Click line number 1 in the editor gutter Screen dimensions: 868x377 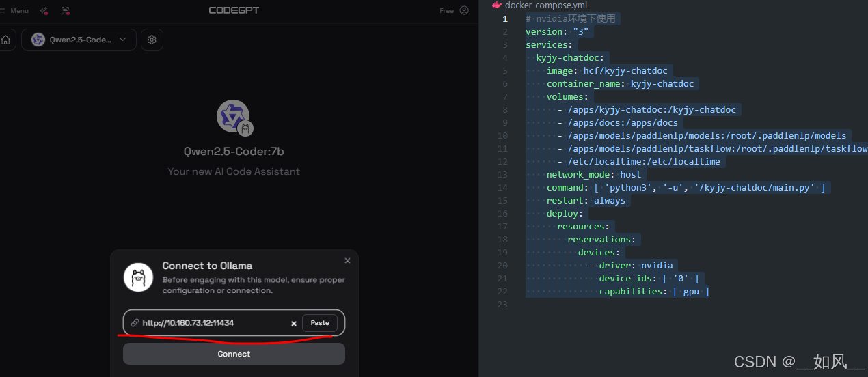pos(506,18)
